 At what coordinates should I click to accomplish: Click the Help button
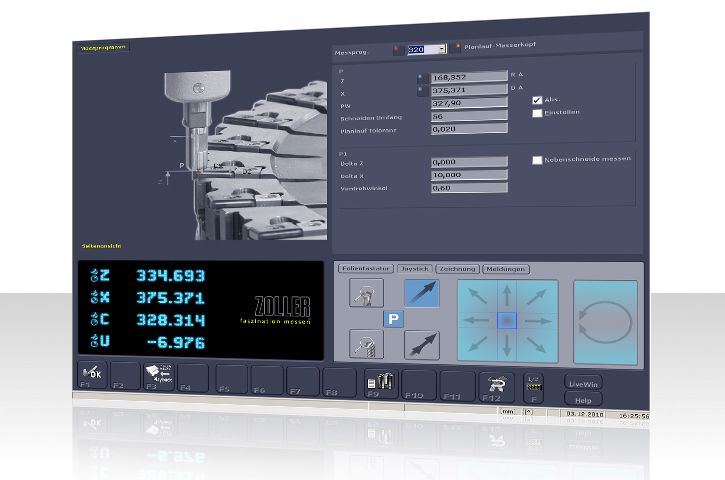[x=583, y=400]
